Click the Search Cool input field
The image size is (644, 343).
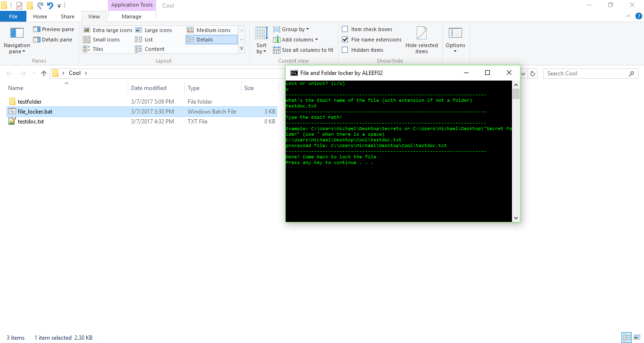point(591,73)
